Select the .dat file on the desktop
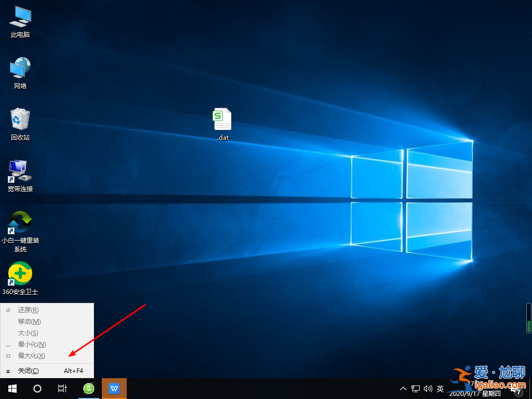This screenshot has height=399, width=532. point(222,122)
